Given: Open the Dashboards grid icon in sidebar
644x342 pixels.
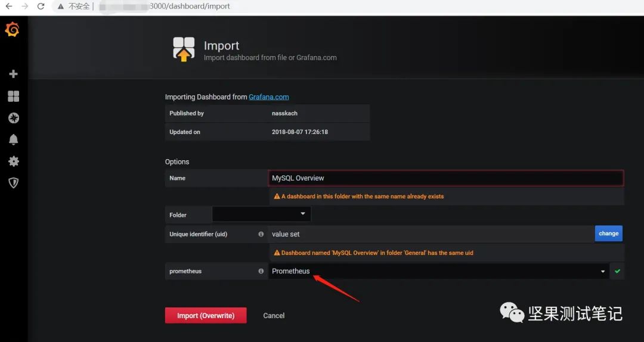Looking at the screenshot, I should (14, 96).
